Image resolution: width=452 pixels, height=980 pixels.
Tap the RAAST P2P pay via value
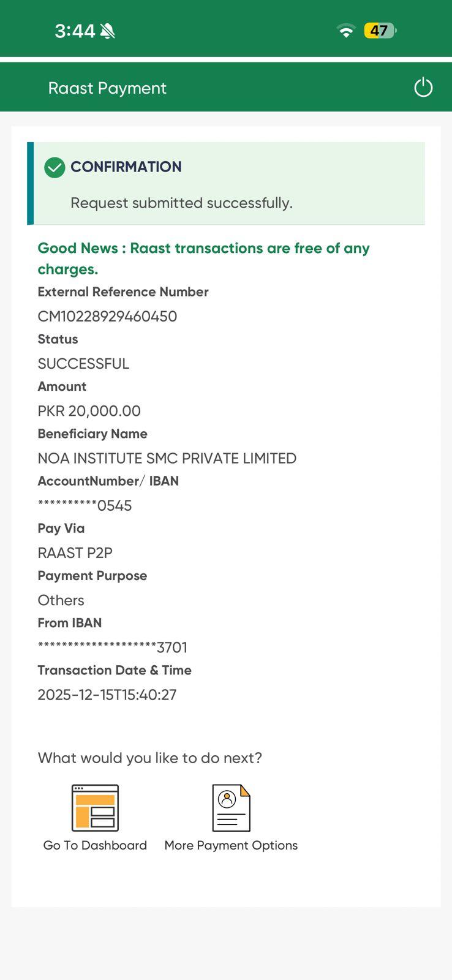[x=75, y=553]
